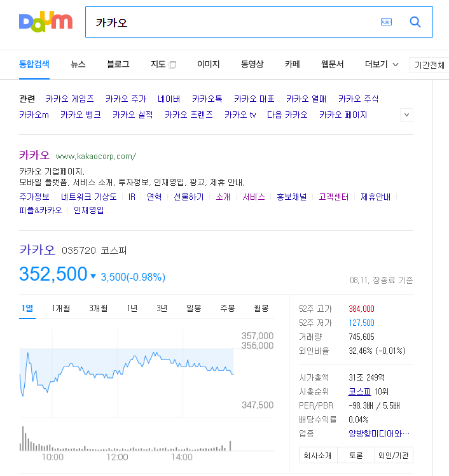This screenshot has width=449, height=476.
Task: Open the purple 카카오 site title link
Action: click(34, 155)
